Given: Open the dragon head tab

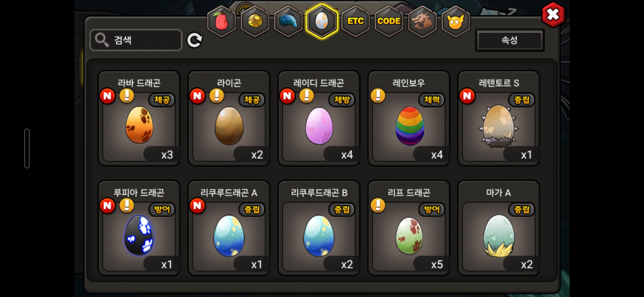Looking at the screenshot, I should pyautogui.click(x=422, y=21).
